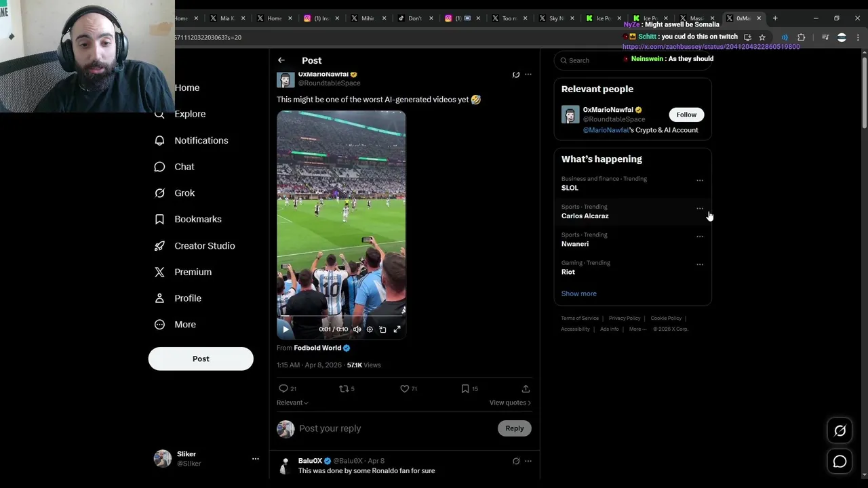Image resolution: width=868 pixels, height=488 pixels.
Task: Open Creator Studio in the sidebar
Action: click(x=195, y=245)
